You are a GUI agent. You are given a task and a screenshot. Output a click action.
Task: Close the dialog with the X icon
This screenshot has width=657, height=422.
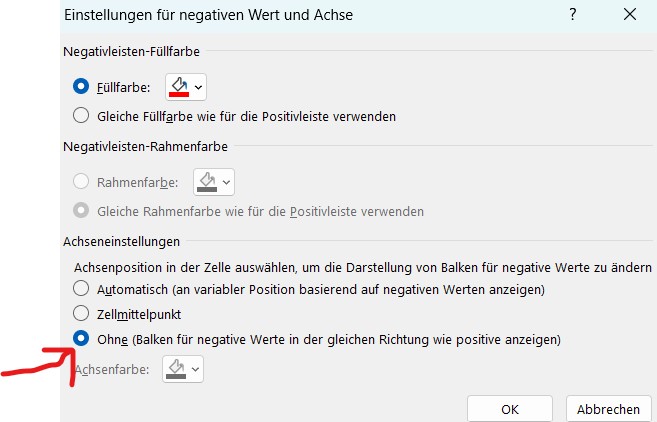point(630,15)
